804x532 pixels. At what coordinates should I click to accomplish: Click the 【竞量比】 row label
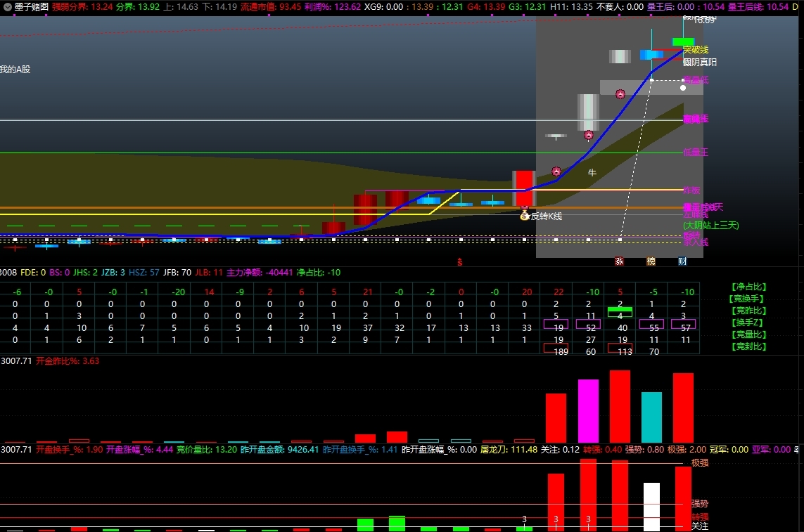(748, 334)
